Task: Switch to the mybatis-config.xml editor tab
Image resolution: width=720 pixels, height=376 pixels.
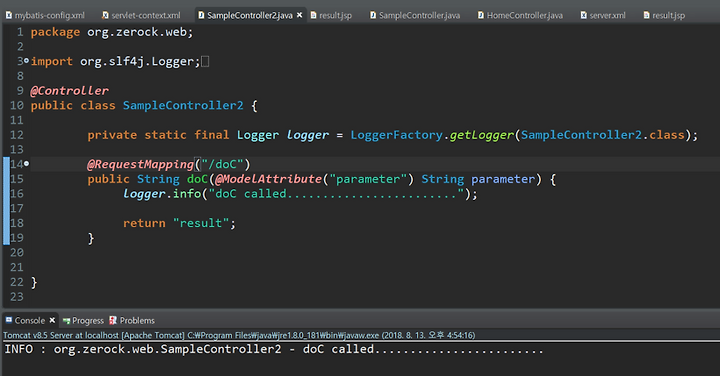Action: (x=45, y=15)
